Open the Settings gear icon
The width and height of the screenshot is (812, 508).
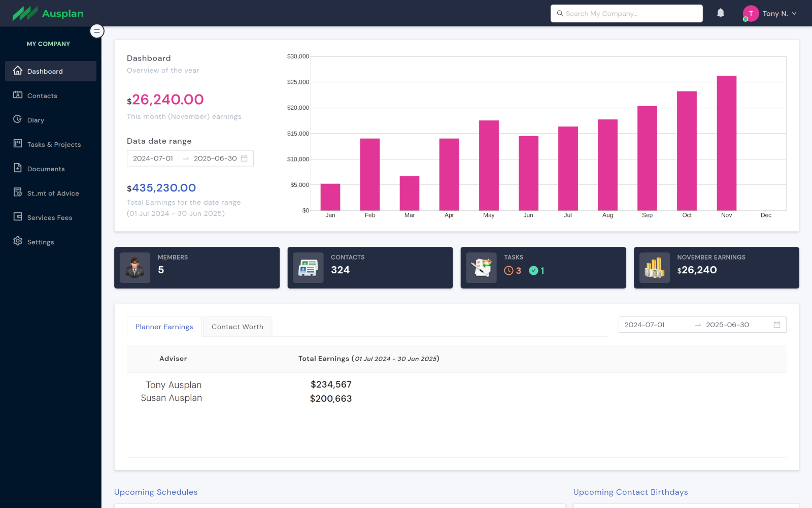tap(18, 241)
